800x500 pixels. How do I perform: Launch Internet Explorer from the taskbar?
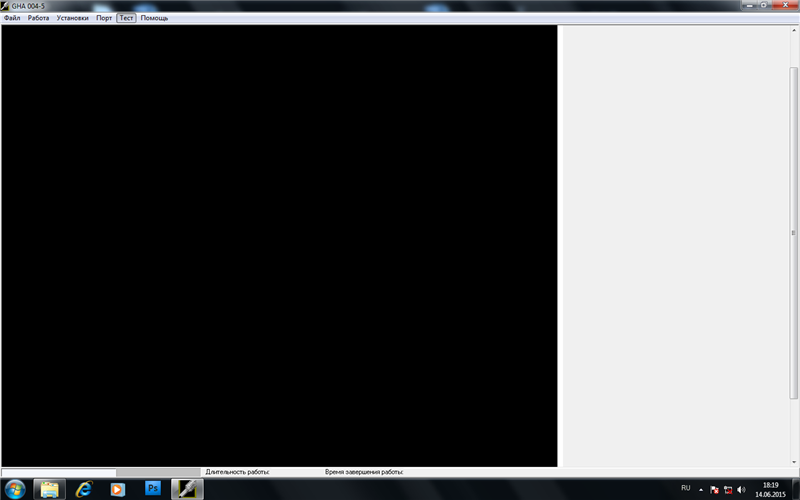(x=84, y=488)
